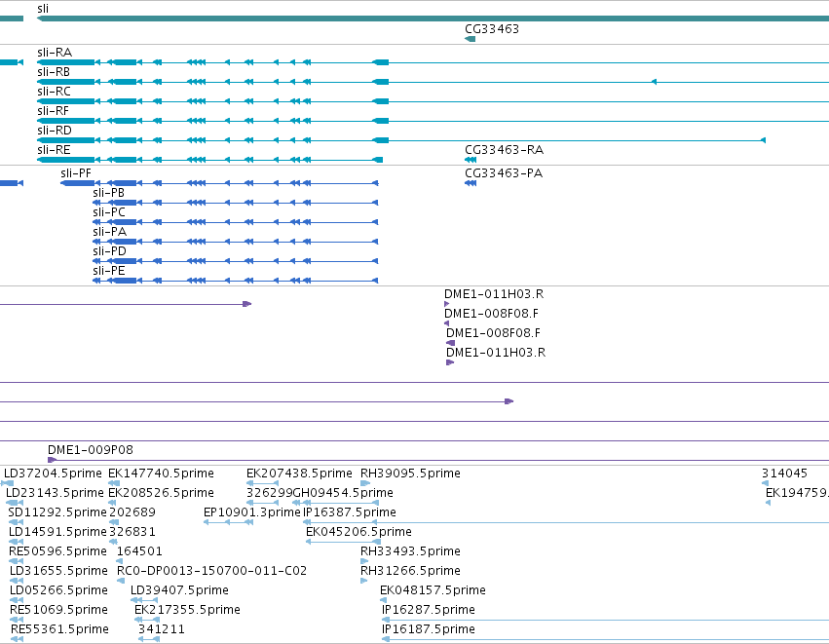Click the CG33463-PA protein label
The height and width of the screenshot is (644, 829).
tap(504, 173)
